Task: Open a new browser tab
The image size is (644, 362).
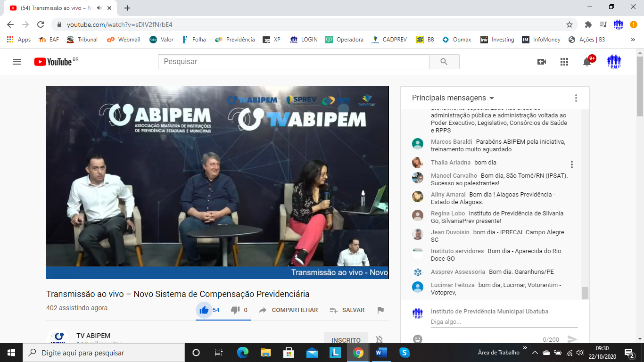Action: [x=127, y=8]
